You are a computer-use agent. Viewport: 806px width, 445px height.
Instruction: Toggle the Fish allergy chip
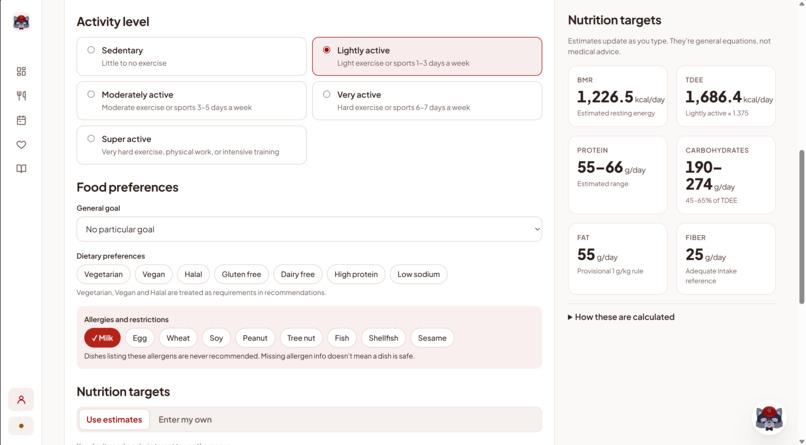click(x=342, y=338)
